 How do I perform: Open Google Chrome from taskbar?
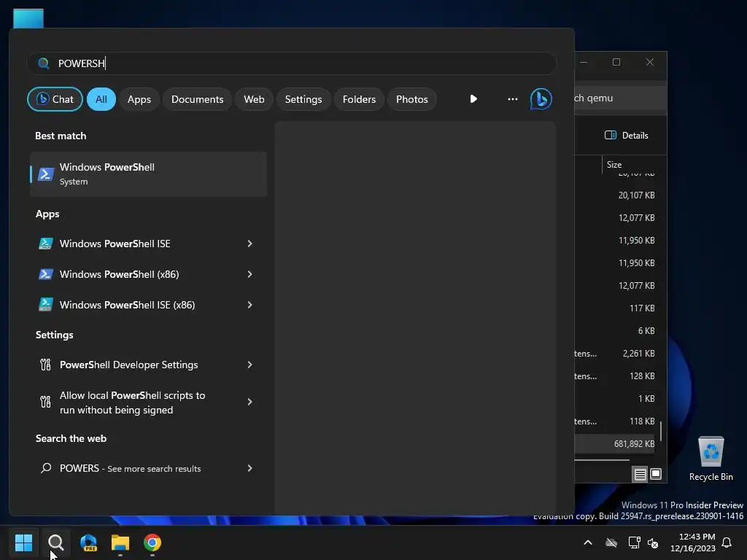pos(152,542)
